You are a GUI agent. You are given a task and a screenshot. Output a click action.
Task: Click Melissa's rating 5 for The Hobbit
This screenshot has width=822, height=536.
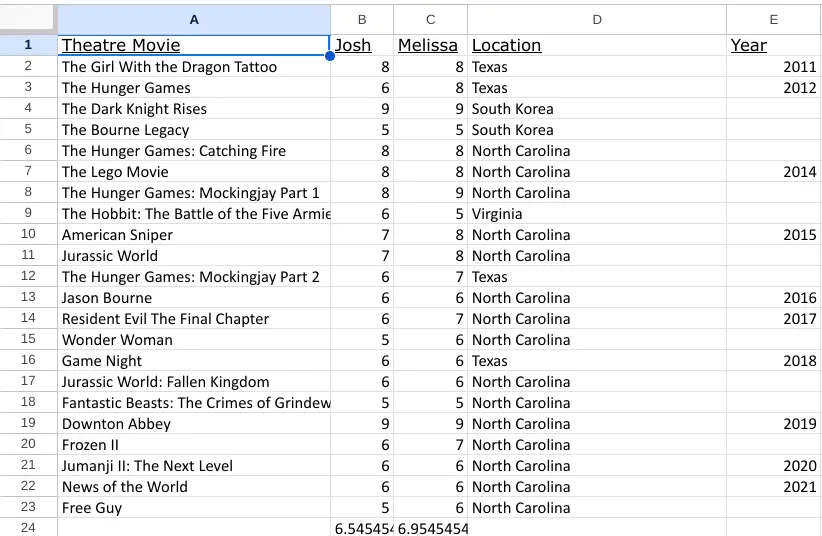click(430, 213)
